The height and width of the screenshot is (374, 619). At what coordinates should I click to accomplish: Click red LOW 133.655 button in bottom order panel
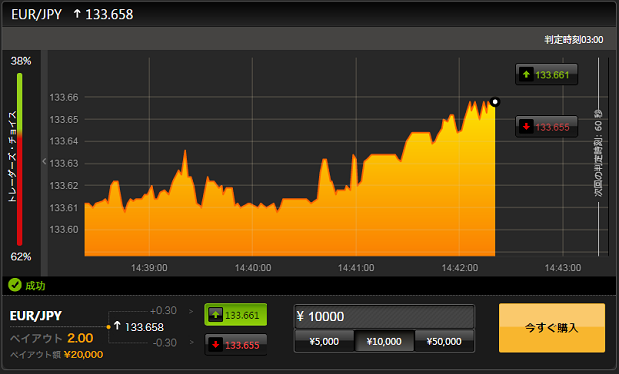(235, 345)
